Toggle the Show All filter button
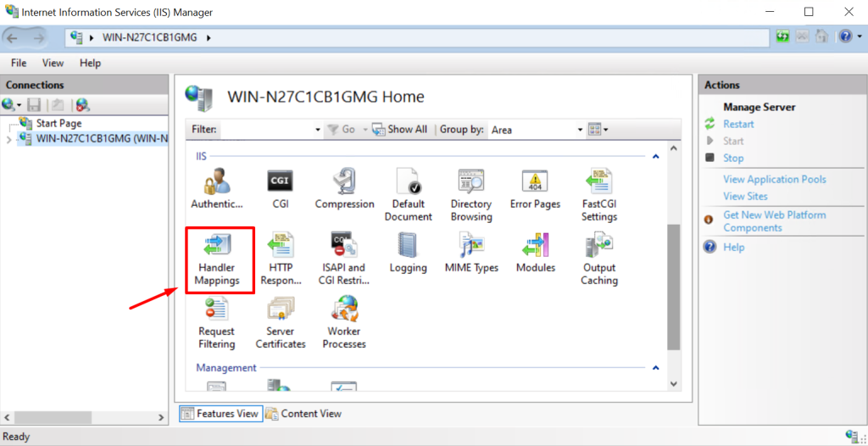Screen dimensions: 868x446 [400, 130]
